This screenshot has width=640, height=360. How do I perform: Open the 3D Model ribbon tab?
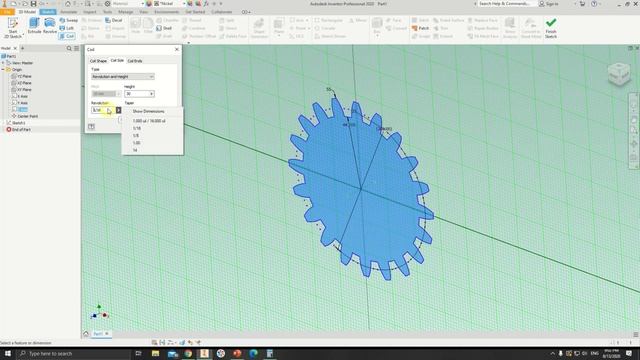[27, 12]
